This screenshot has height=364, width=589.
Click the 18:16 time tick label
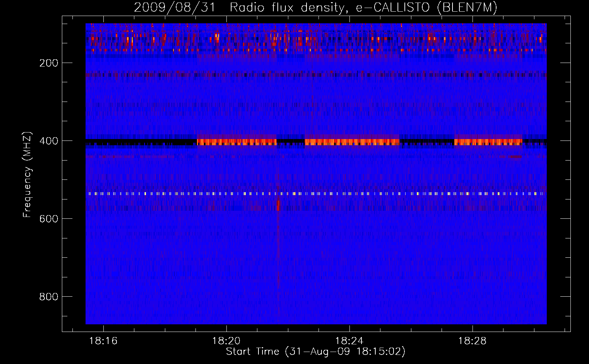pos(103,341)
